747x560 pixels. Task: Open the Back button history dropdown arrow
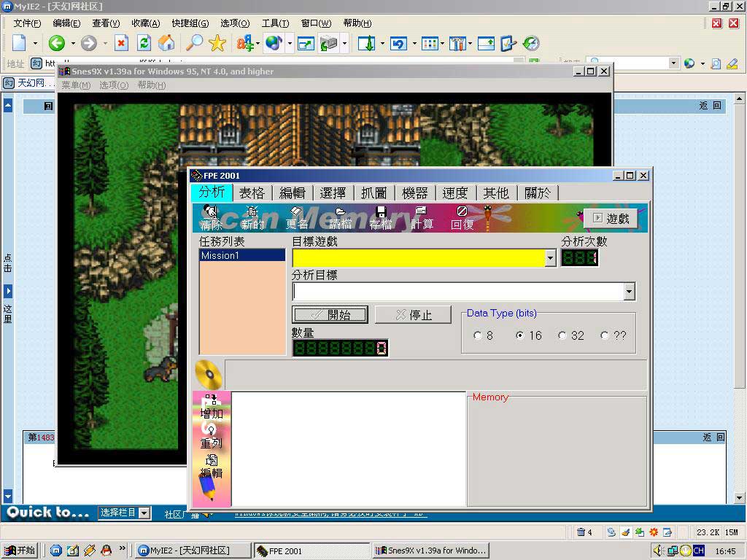point(73,43)
